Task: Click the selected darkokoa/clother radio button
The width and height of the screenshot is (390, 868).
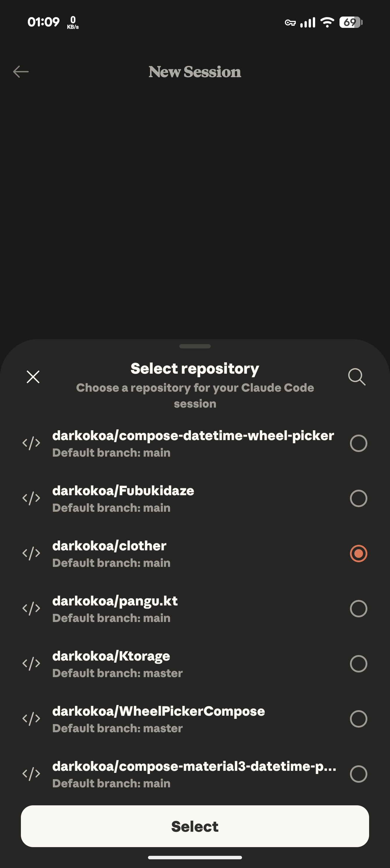Action: point(358,553)
